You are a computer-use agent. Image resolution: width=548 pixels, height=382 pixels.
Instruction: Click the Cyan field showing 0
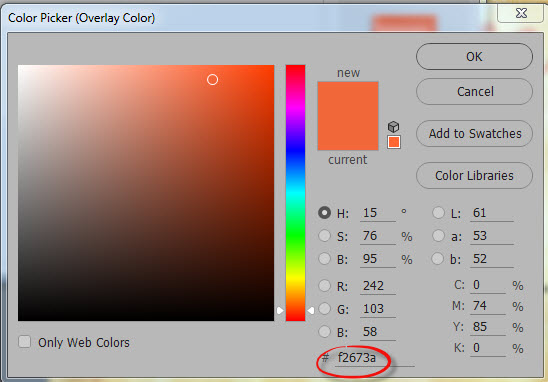pyautogui.click(x=488, y=285)
